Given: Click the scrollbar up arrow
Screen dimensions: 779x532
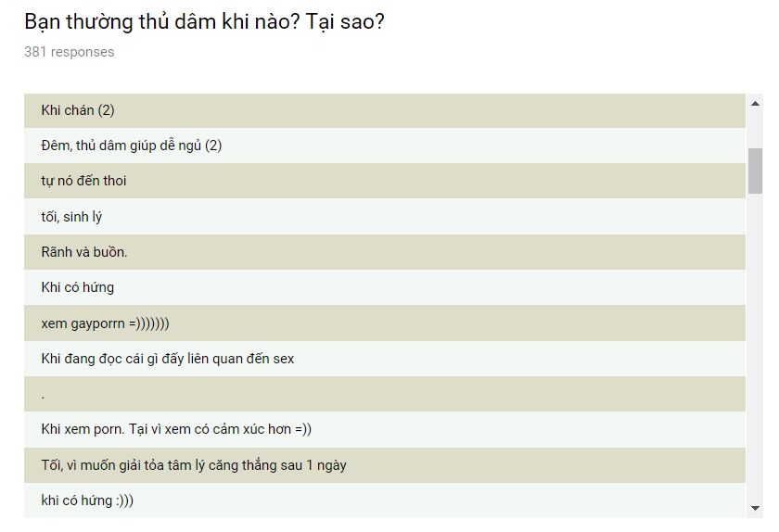Looking at the screenshot, I should coord(755,104).
